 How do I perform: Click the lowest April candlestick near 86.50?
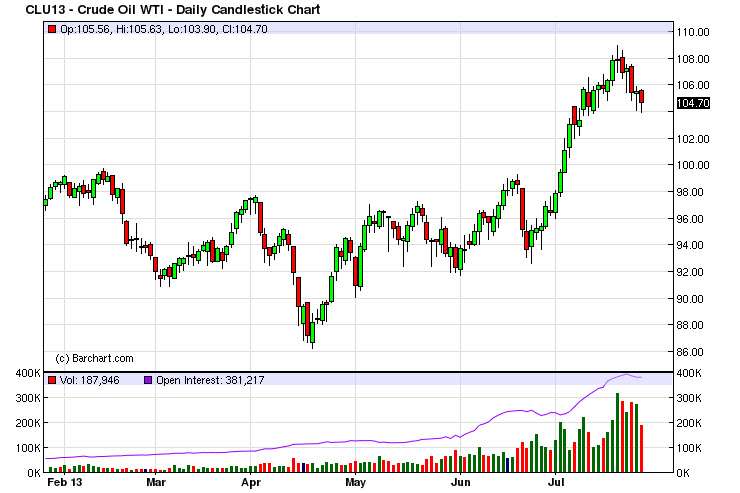(312, 333)
